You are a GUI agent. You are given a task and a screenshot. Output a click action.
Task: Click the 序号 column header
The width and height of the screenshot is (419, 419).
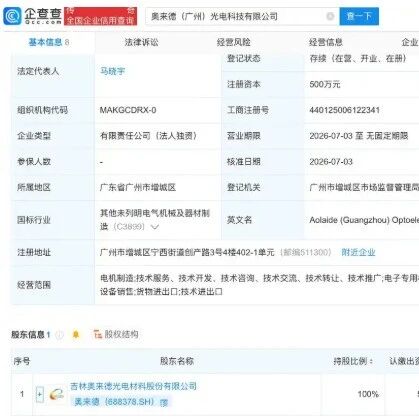click(x=22, y=361)
